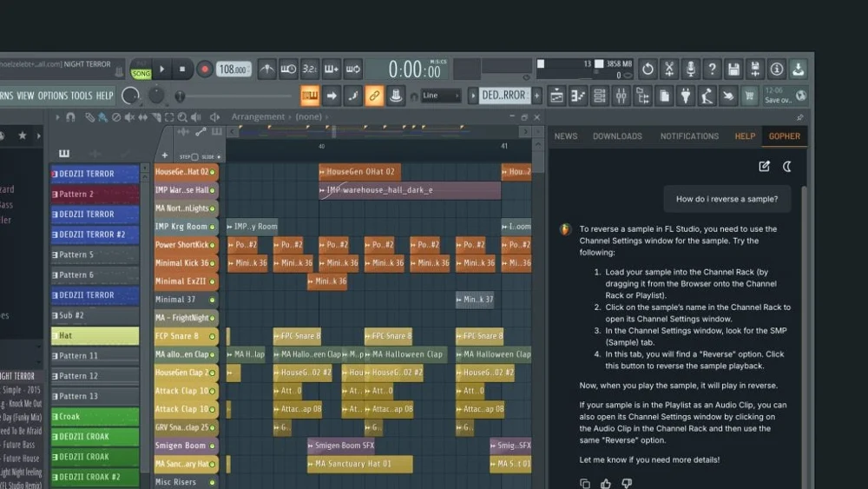Stop playback with the stop button
The image size is (868, 489).
pyautogui.click(x=182, y=69)
